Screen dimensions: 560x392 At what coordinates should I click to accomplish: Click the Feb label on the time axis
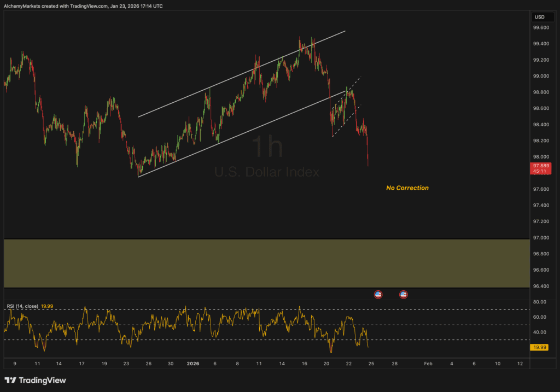(428, 364)
